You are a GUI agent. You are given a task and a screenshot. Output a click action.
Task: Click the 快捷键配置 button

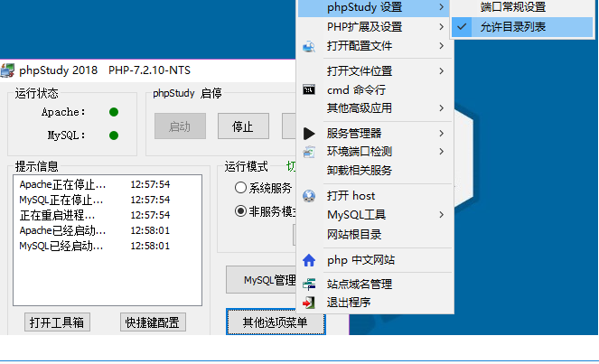[x=153, y=322]
